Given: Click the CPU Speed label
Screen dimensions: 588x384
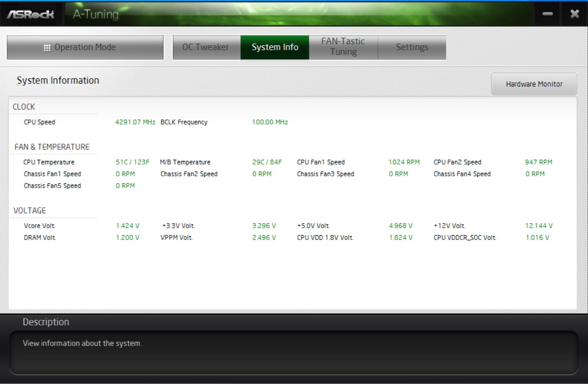Looking at the screenshot, I should pyautogui.click(x=39, y=122).
